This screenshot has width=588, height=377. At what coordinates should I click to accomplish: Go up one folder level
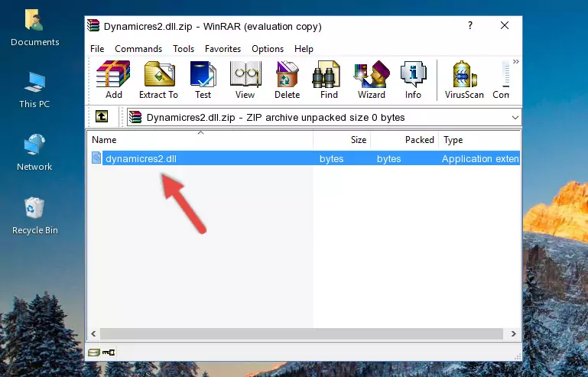[x=102, y=117]
